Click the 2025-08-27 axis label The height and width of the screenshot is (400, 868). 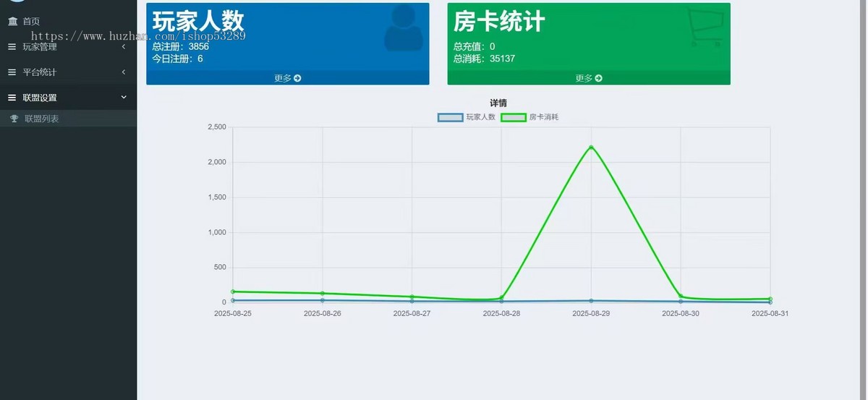pos(412,313)
